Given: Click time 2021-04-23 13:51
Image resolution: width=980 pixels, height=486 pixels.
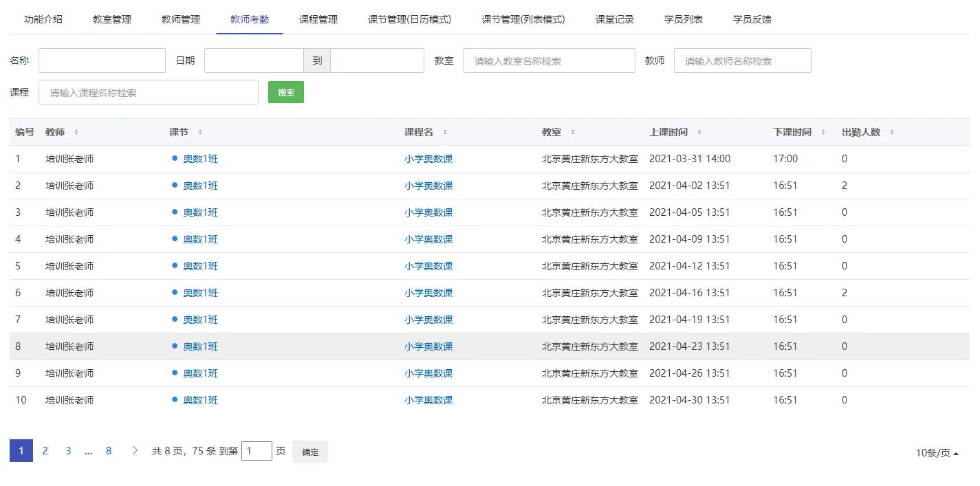Looking at the screenshot, I should click(690, 346).
